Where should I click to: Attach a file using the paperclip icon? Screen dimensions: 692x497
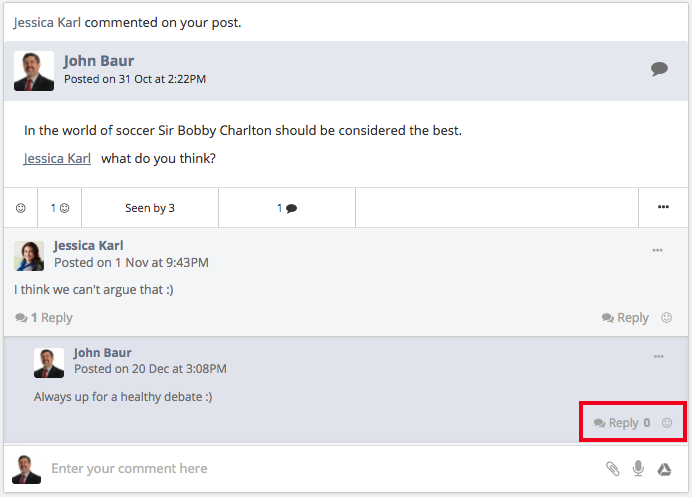point(613,468)
